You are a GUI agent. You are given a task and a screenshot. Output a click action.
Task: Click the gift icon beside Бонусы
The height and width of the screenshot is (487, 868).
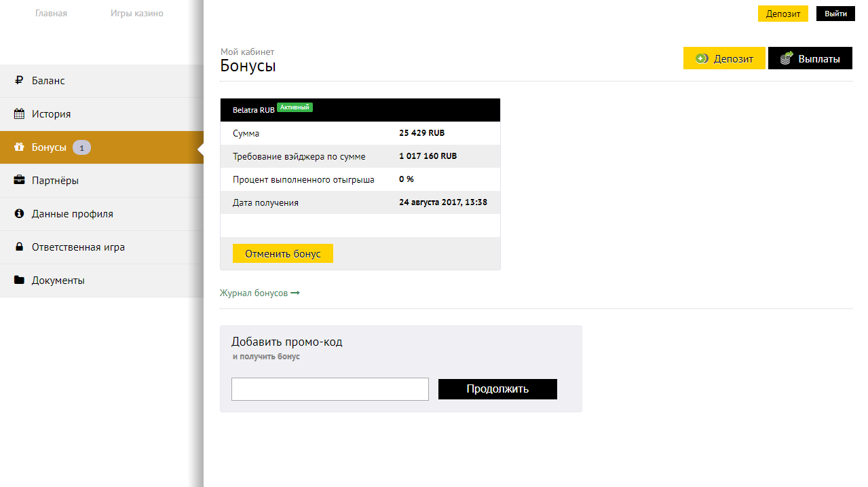click(x=19, y=147)
